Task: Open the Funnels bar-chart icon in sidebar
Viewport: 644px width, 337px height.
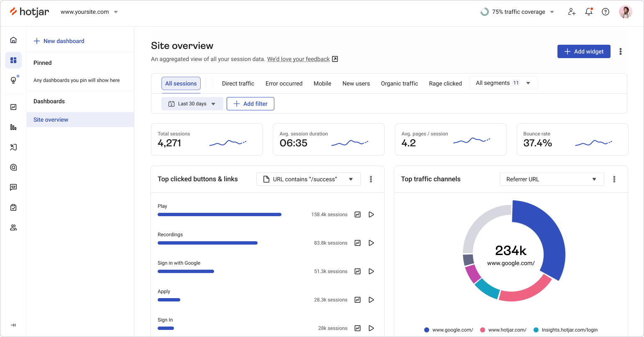Action: point(13,127)
